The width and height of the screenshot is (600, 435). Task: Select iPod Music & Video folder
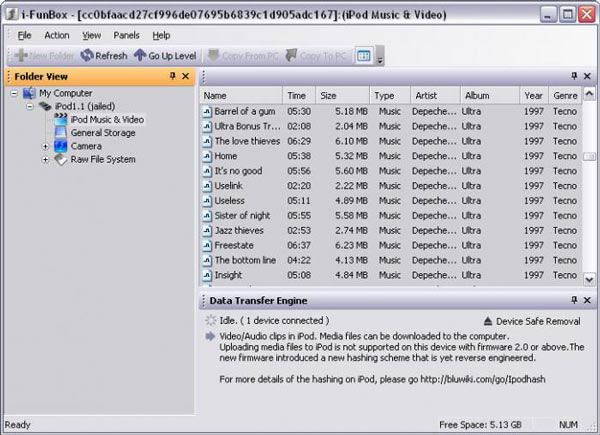pos(107,120)
